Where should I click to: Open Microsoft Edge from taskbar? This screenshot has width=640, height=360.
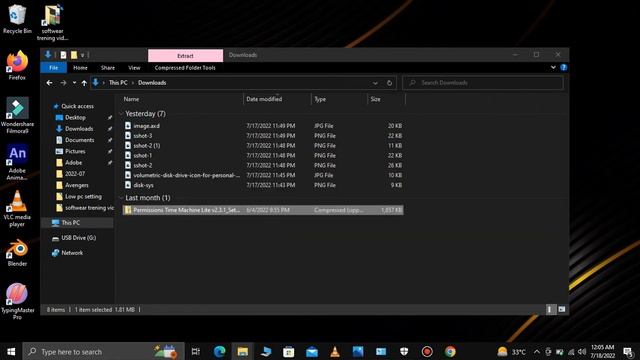[220, 351]
